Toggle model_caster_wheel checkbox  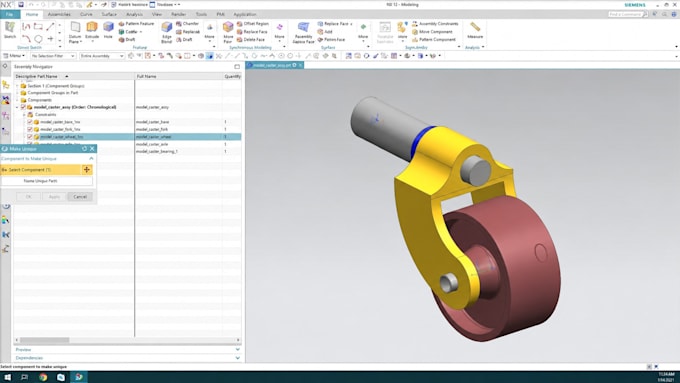pos(30,137)
